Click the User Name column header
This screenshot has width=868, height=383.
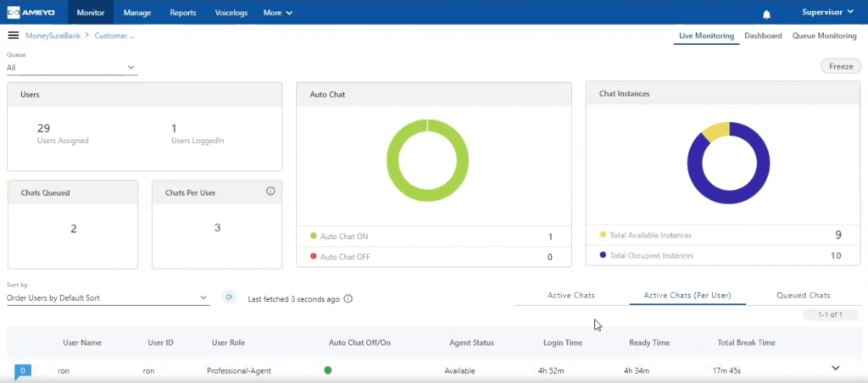tap(82, 342)
